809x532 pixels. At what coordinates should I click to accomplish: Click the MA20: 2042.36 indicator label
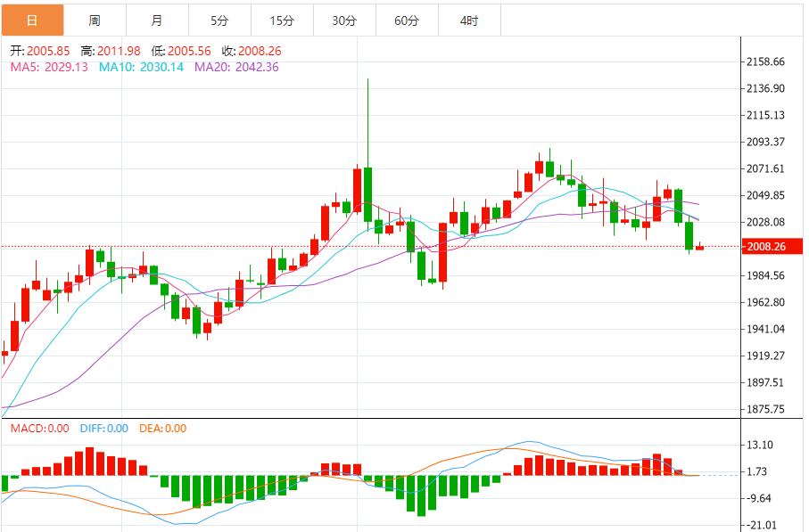pos(236,67)
